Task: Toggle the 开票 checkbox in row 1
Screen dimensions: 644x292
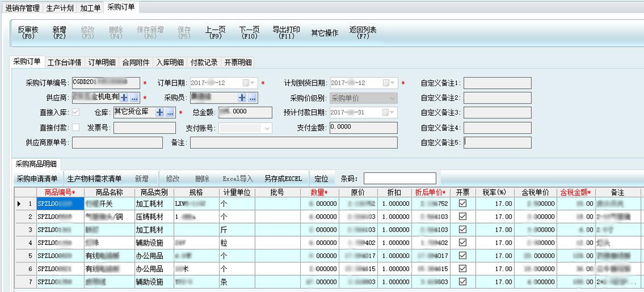Action: 462,203
